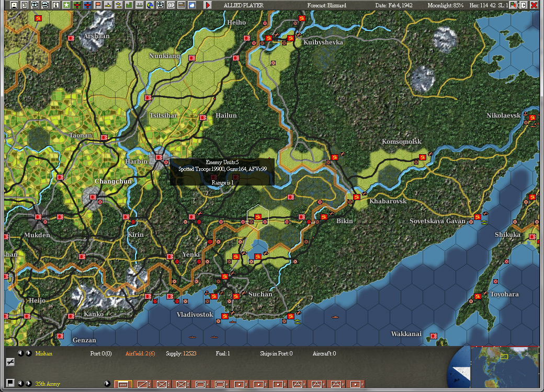Click the world minimap thumbnail
Viewport: 544px width, 392px height.
504,367
